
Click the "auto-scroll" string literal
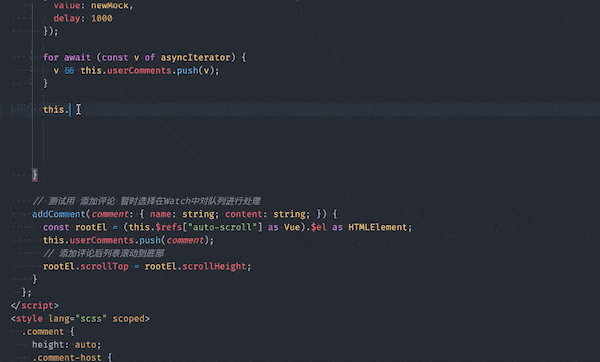[x=222, y=227]
